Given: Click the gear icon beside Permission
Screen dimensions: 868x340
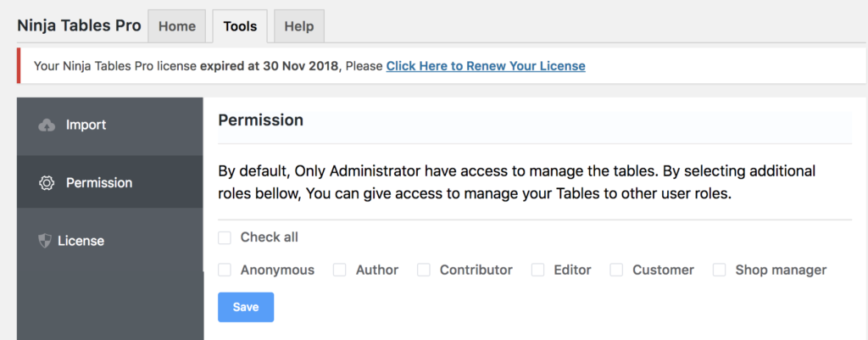Looking at the screenshot, I should click(47, 183).
